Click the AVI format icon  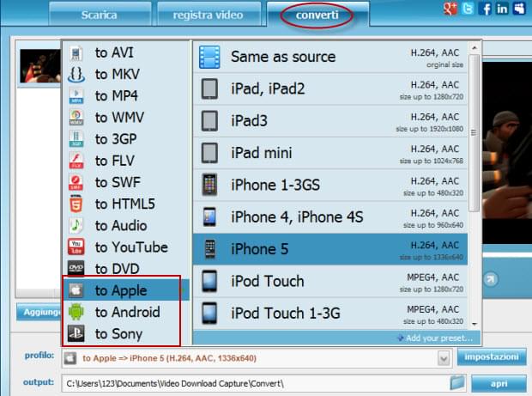tap(76, 53)
